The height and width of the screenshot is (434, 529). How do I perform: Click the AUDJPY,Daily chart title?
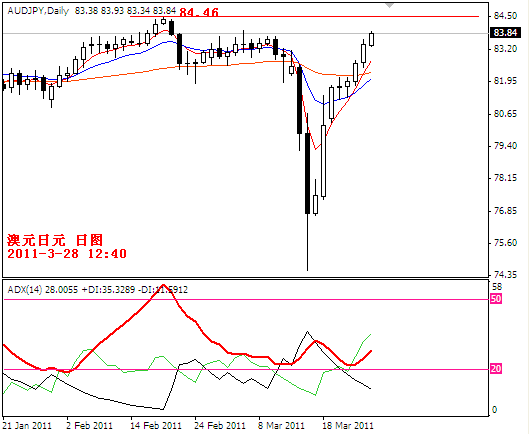click(38, 11)
